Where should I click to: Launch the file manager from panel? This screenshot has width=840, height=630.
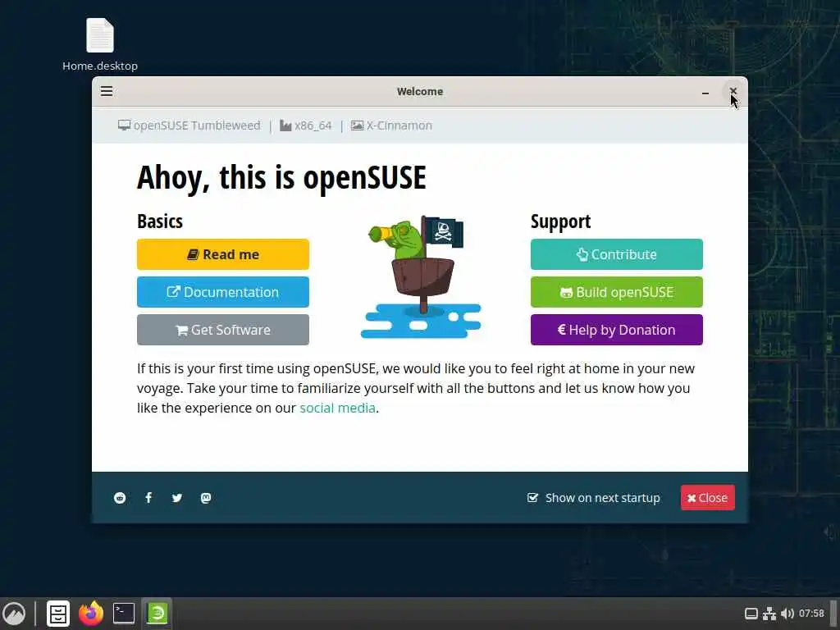[58, 614]
